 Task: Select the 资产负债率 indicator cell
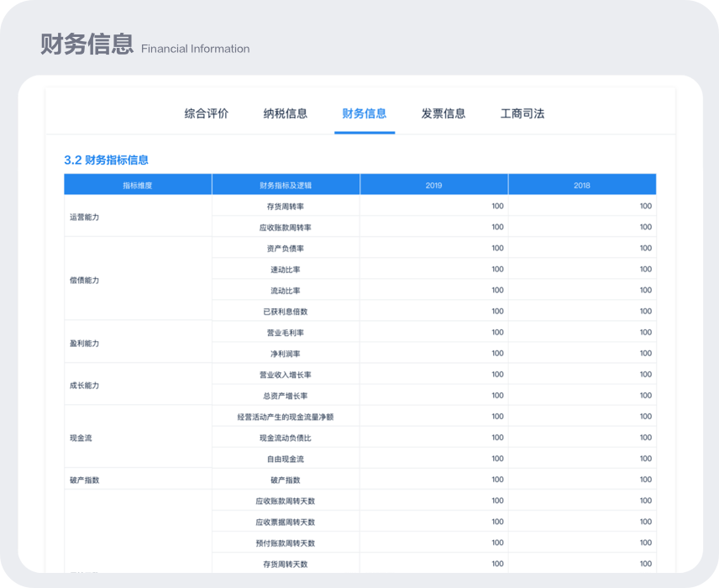pyautogui.click(x=286, y=248)
